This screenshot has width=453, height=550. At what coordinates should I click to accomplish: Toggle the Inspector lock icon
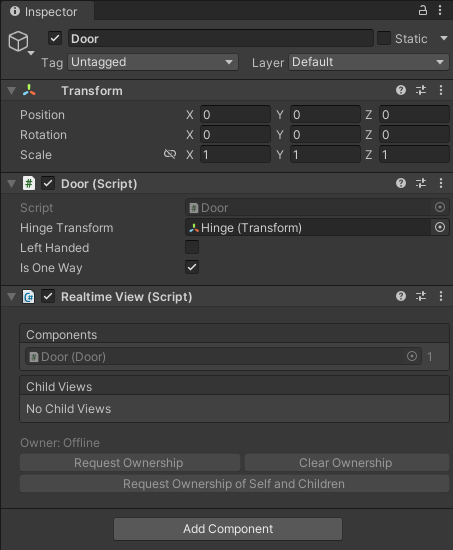423,10
